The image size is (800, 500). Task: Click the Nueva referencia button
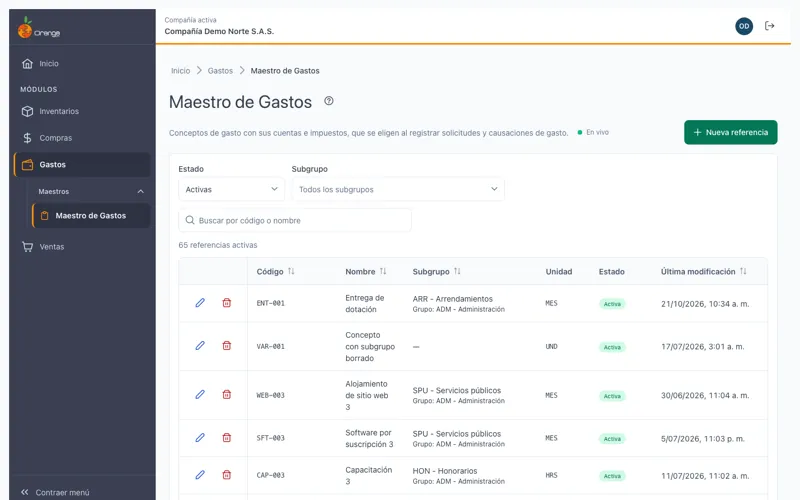pos(730,133)
